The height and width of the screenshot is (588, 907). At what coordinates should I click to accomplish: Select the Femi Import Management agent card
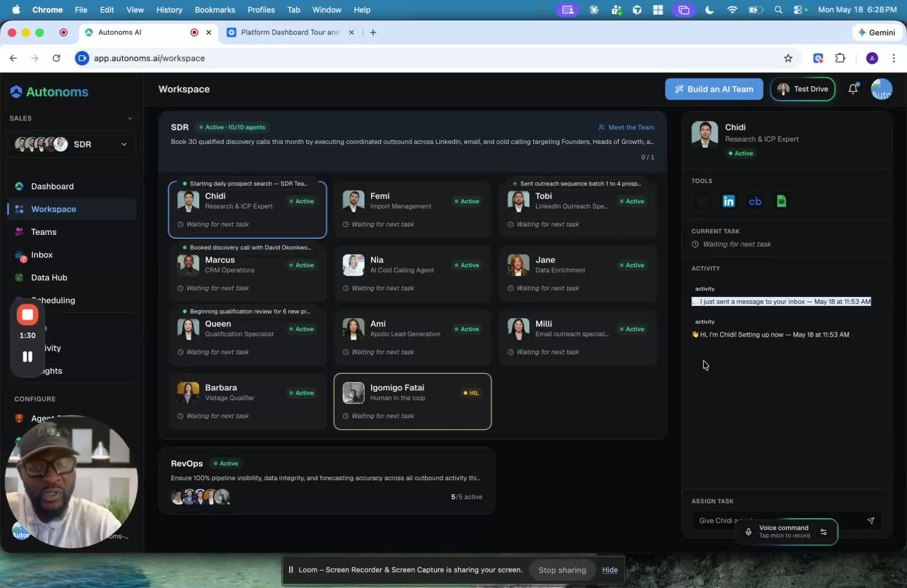(x=413, y=209)
